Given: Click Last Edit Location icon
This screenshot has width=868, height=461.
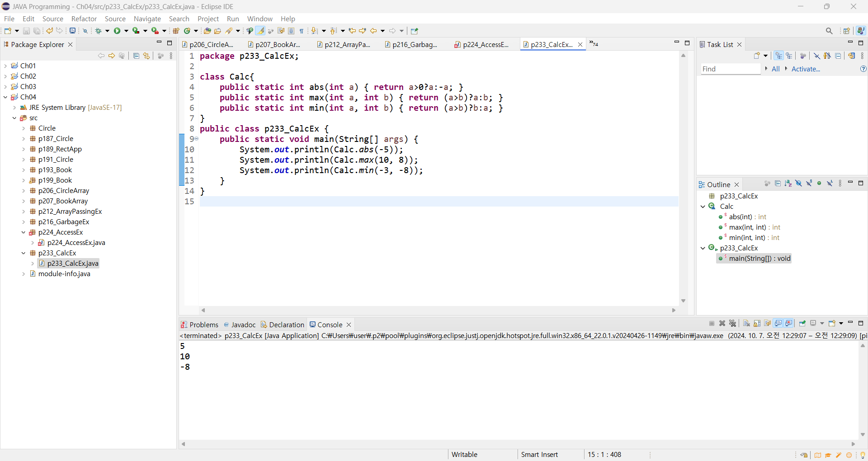Looking at the screenshot, I should click(352, 31).
